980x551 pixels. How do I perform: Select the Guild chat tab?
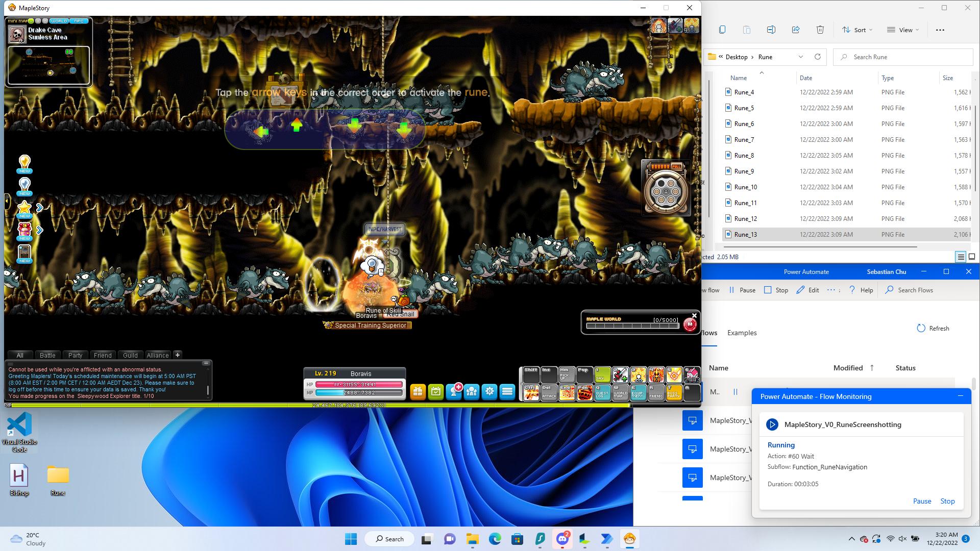coord(130,355)
